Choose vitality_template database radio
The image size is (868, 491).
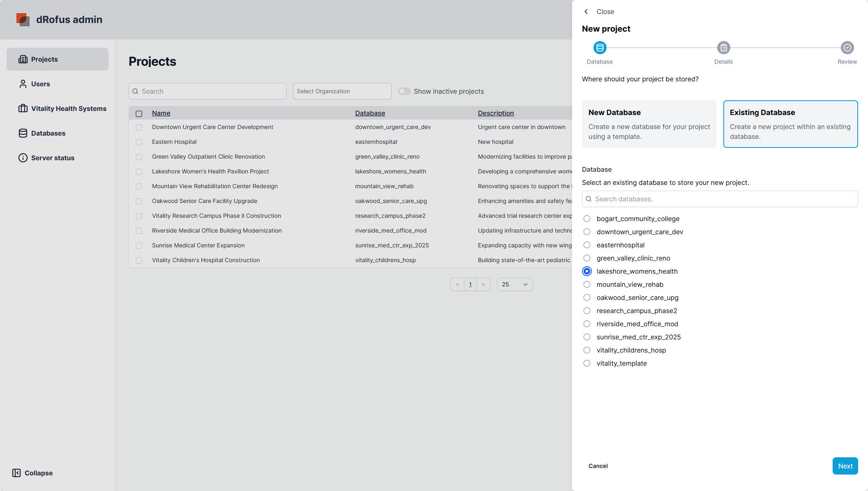587,363
